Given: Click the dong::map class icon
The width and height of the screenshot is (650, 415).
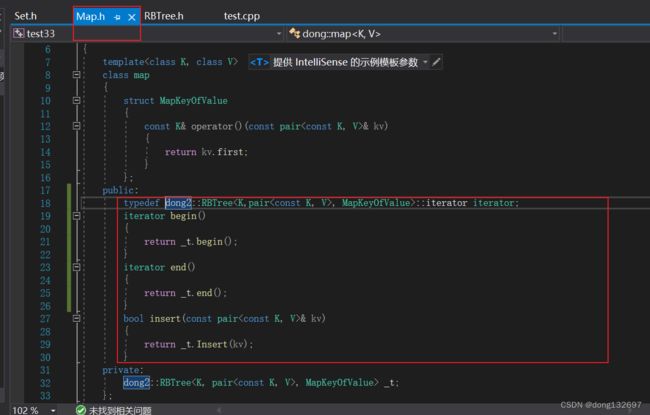Looking at the screenshot, I should coord(294,33).
